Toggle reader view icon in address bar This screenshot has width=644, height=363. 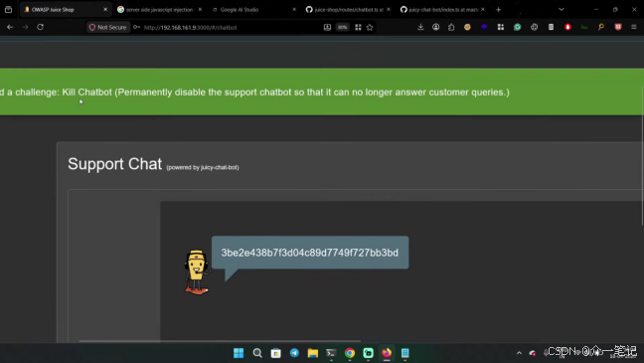(x=327, y=27)
